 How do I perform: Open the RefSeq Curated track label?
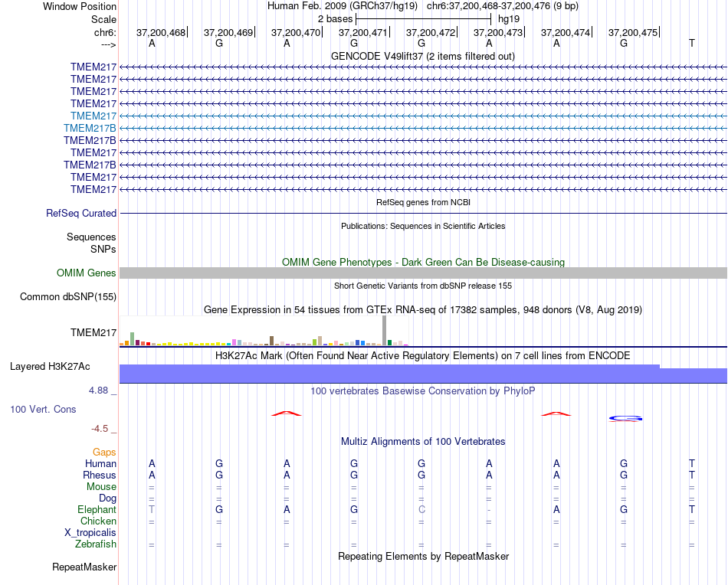(x=81, y=214)
